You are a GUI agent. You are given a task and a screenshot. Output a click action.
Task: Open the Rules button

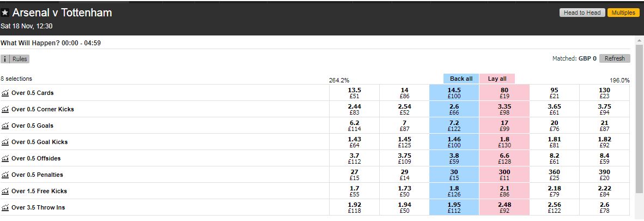[x=20, y=59]
